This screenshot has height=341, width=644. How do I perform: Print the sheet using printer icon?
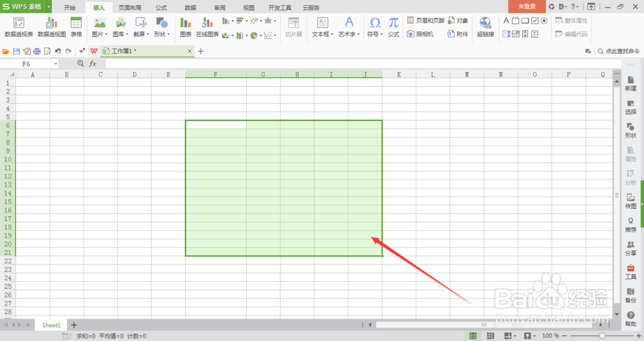37,51
